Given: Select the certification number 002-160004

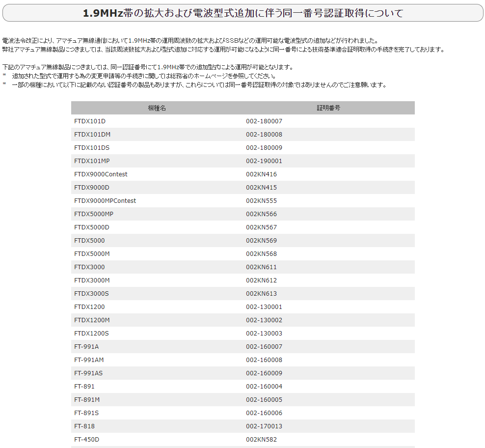Looking at the screenshot, I should [264, 387].
